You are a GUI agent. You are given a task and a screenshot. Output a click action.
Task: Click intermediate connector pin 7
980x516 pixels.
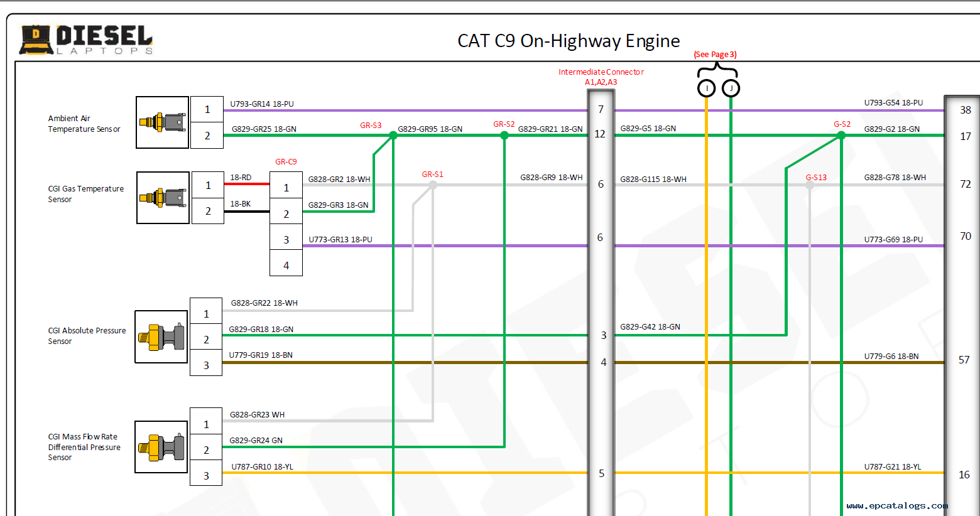[601, 110]
